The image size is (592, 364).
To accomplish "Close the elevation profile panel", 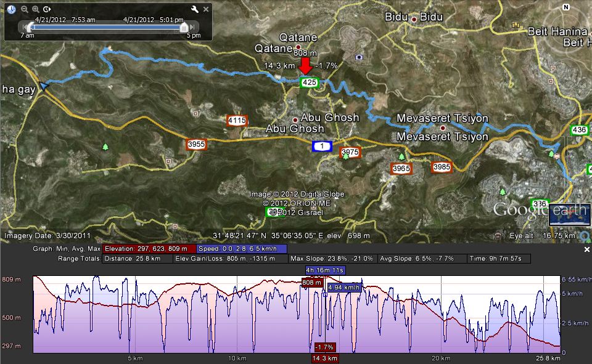I will pyautogui.click(x=586, y=249).
